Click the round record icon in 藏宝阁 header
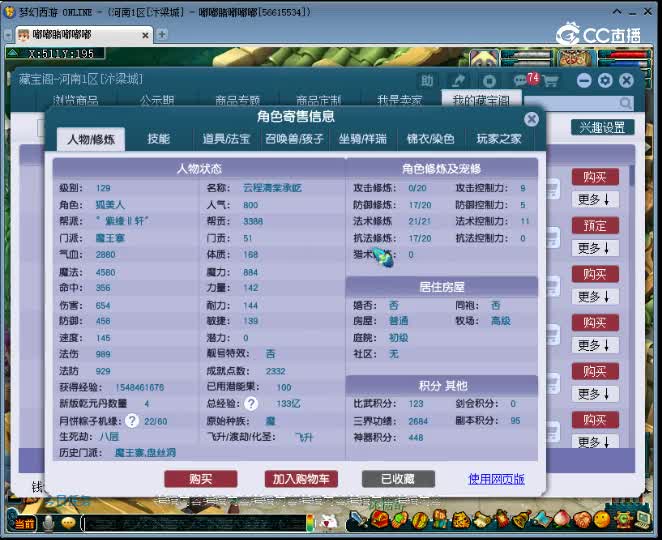The height and width of the screenshot is (540, 662). [x=489, y=81]
